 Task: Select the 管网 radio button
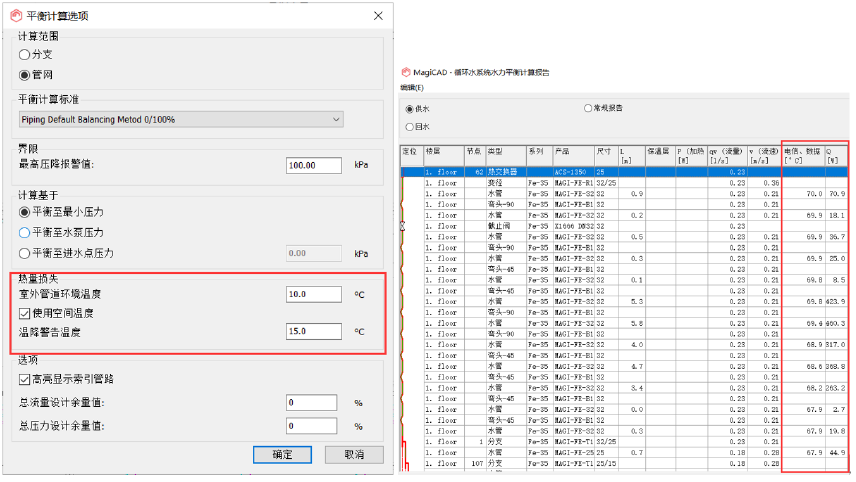coord(24,75)
